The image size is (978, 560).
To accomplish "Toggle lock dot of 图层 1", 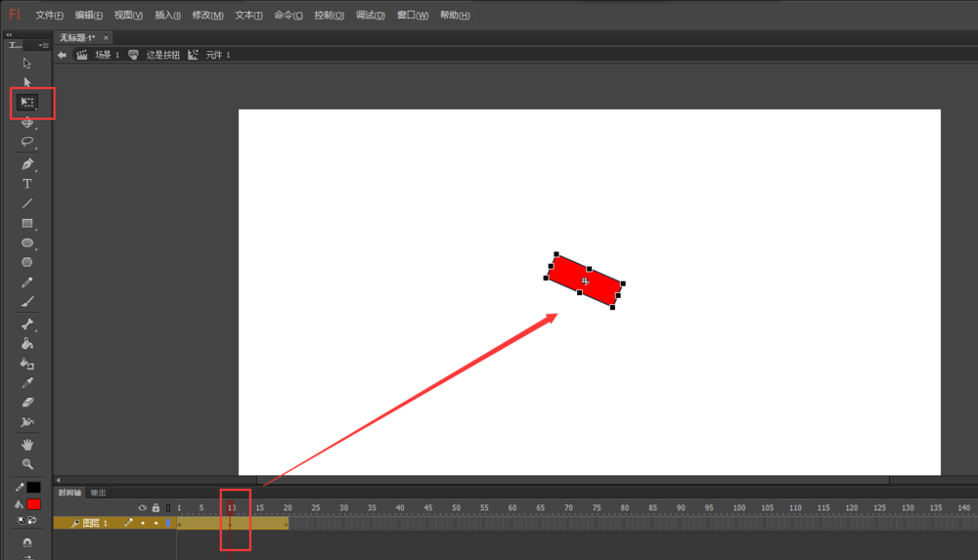I will coord(156,523).
